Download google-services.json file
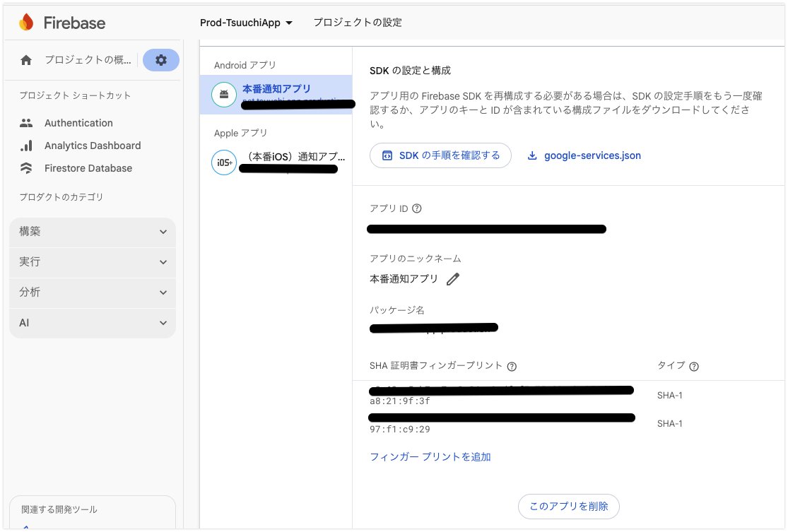The image size is (788, 532). pos(592,155)
